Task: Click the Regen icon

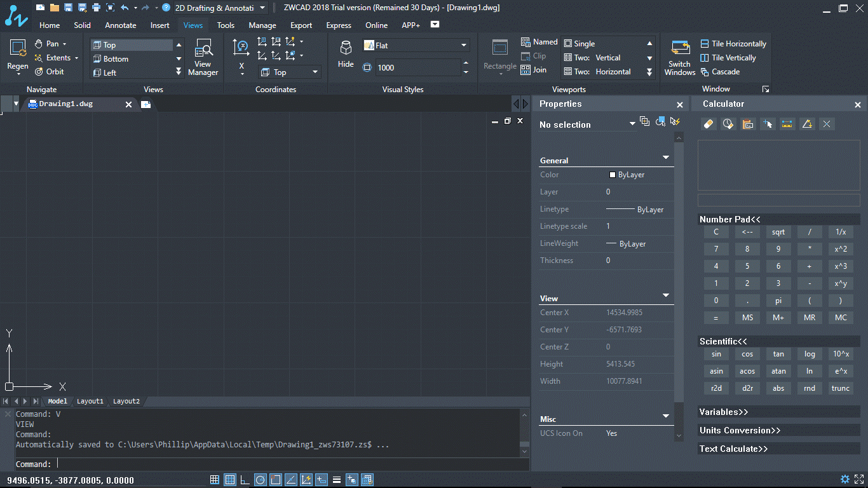Action: pos(18,55)
